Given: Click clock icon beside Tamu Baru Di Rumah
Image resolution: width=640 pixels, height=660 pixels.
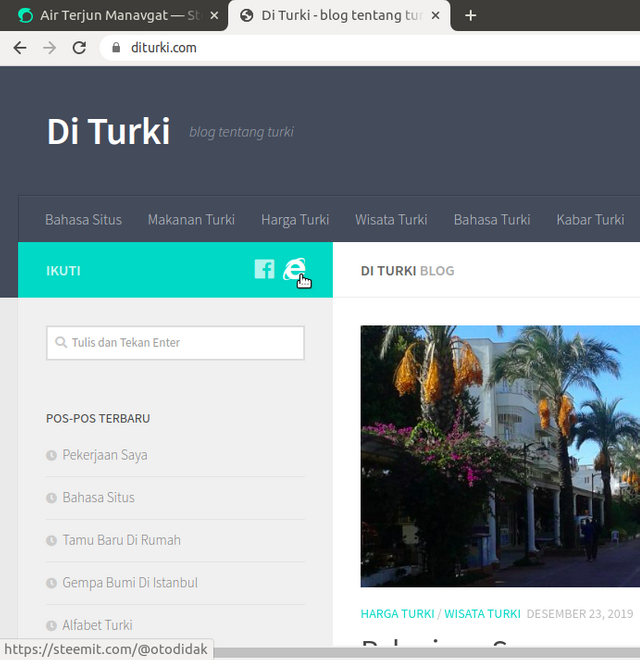Looking at the screenshot, I should point(51,540).
